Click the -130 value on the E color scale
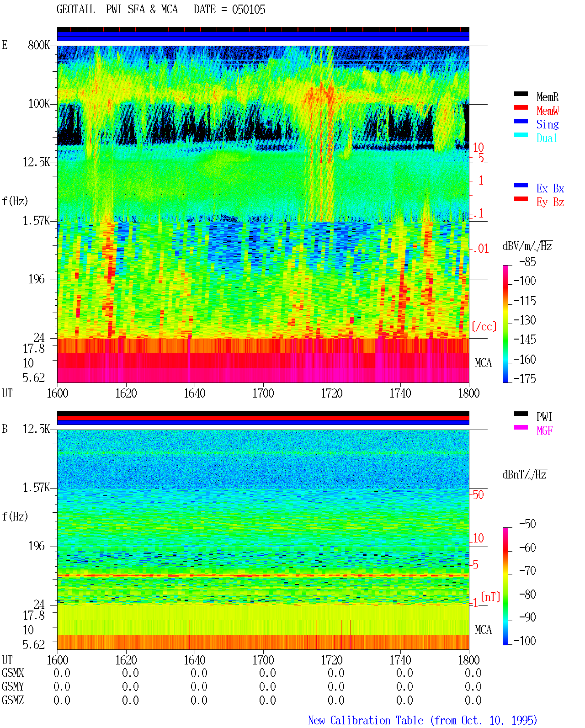585x728 pixels. [x=525, y=320]
